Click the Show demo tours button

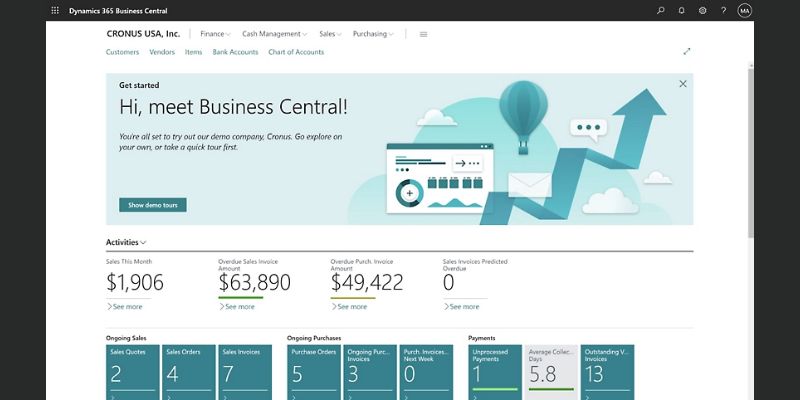click(153, 205)
